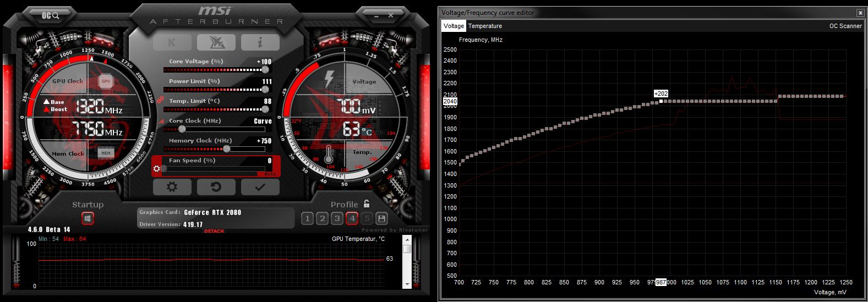The image size is (868, 302).
Task: Click the Memory Clock slider handle
Action: pyautogui.click(x=226, y=149)
